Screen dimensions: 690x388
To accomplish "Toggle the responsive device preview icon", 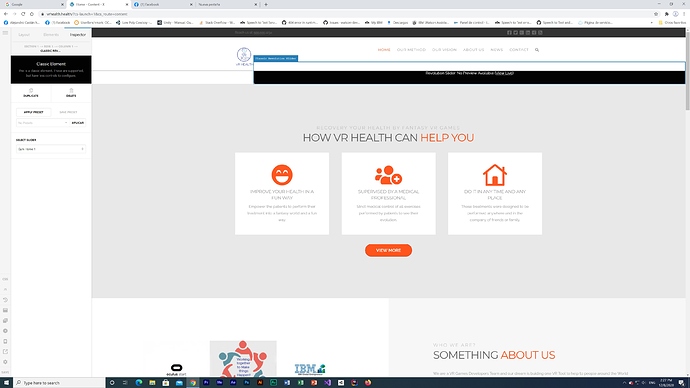I will point(5,341).
